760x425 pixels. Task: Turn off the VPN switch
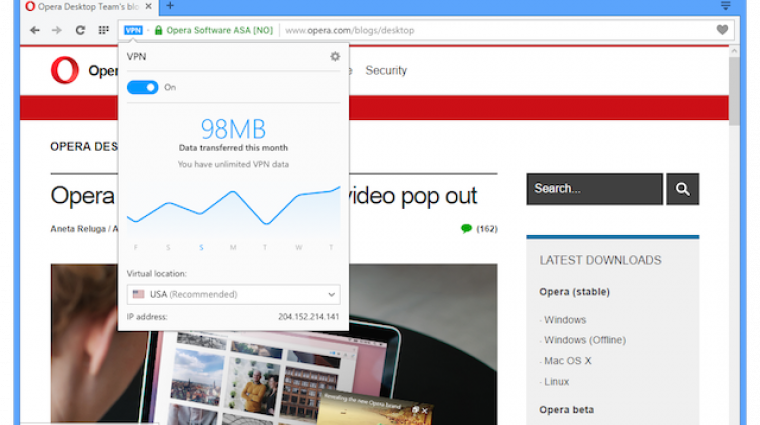pos(142,87)
